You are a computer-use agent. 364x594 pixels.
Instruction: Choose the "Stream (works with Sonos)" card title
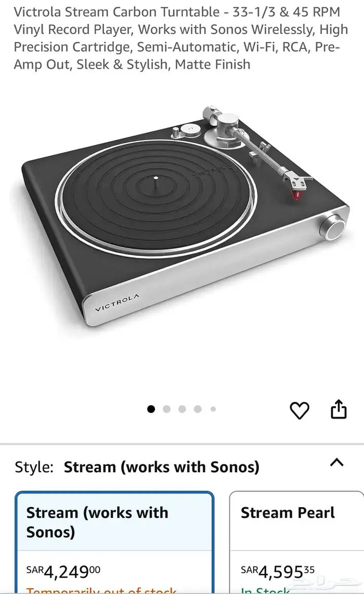coord(97,522)
